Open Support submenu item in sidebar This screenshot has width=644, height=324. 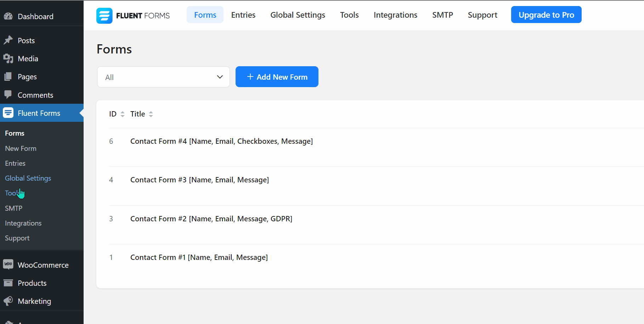pos(17,238)
